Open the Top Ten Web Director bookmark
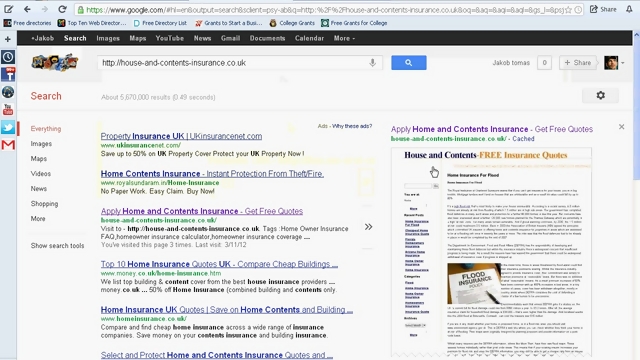The width and height of the screenshot is (640, 360). (x=92, y=23)
